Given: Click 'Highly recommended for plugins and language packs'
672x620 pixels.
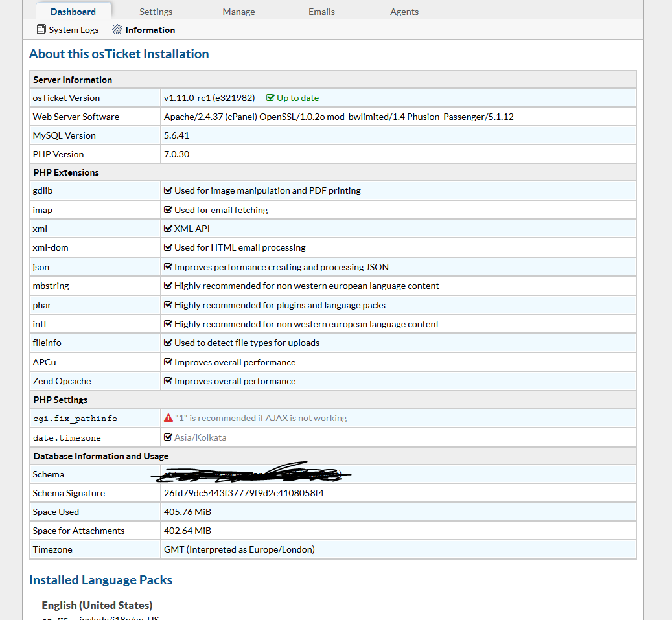Looking at the screenshot, I should (280, 305).
